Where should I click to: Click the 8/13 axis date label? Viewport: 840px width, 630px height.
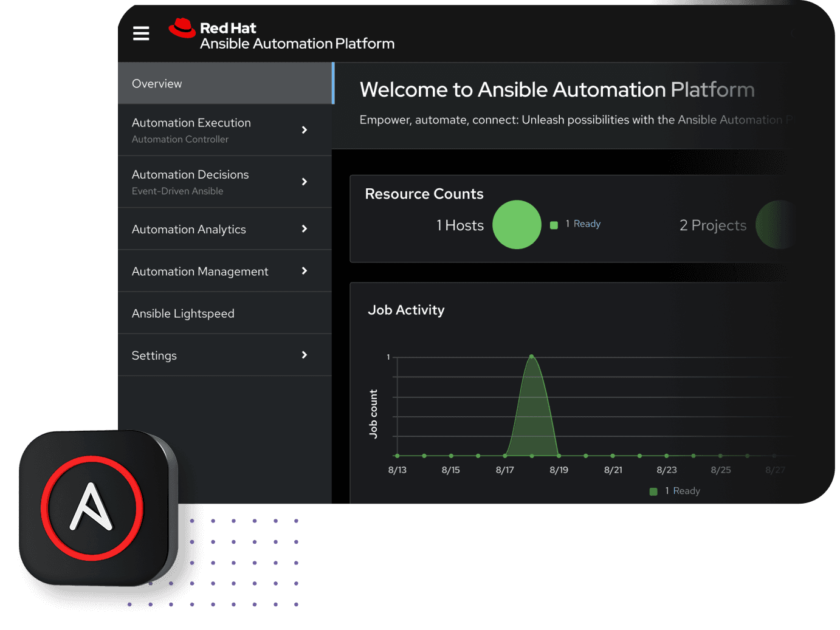[398, 470]
